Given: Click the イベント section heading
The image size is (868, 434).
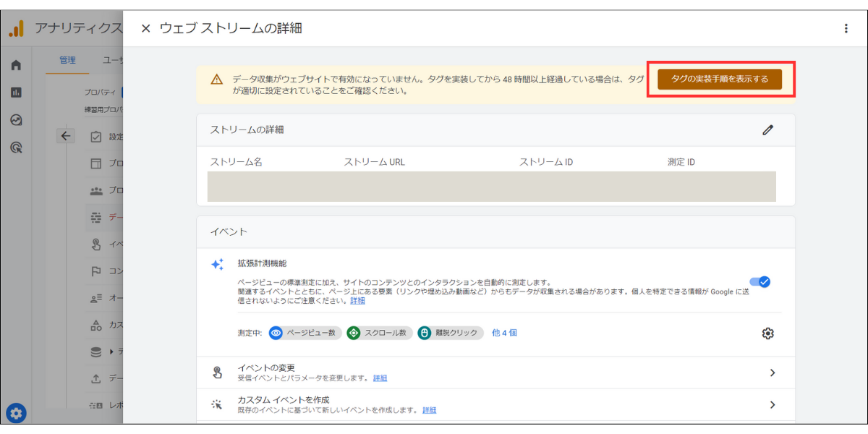Looking at the screenshot, I should click(229, 232).
